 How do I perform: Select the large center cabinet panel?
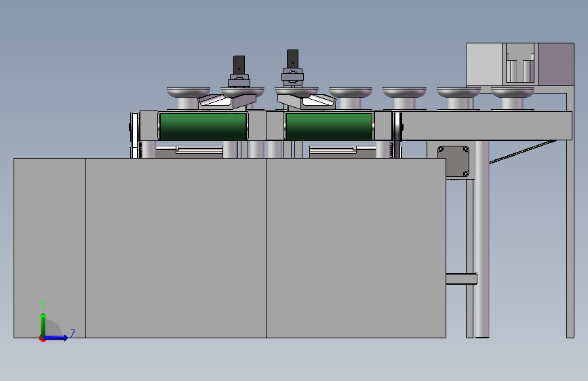pyautogui.click(x=176, y=248)
